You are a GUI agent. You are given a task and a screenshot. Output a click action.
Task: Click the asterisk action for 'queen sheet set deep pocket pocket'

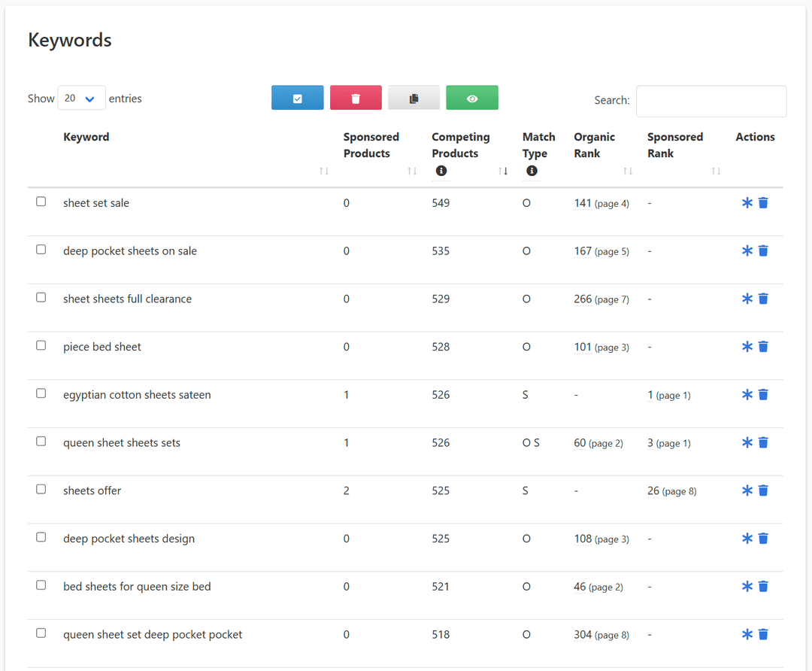pos(747,634)
